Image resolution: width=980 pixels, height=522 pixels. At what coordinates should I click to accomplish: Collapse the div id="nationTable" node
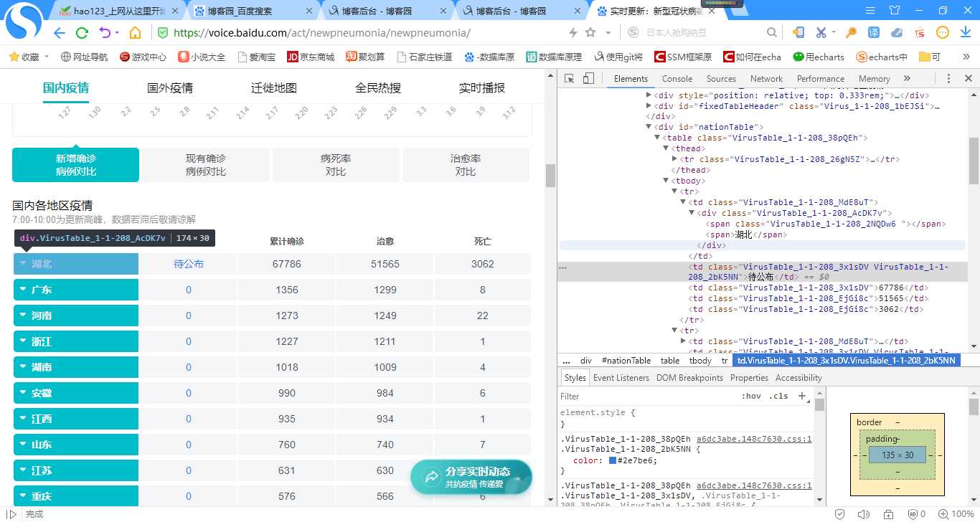(649, 127)
